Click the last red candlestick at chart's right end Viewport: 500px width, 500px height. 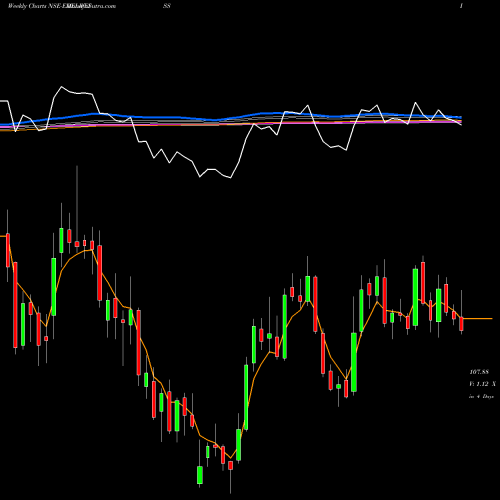[461, 324]
